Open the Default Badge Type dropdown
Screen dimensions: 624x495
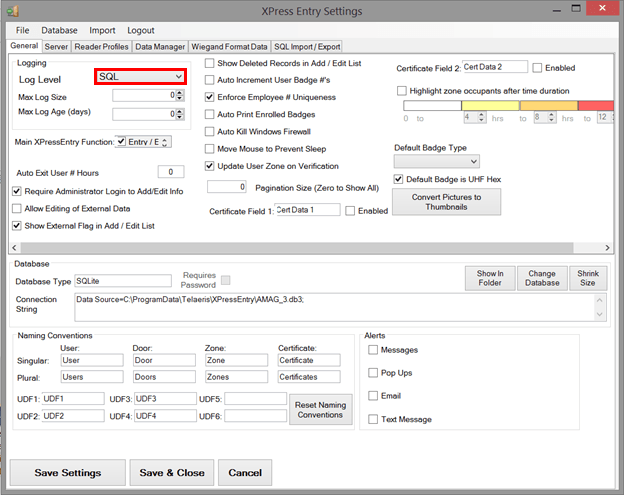[x=437, y=161]
